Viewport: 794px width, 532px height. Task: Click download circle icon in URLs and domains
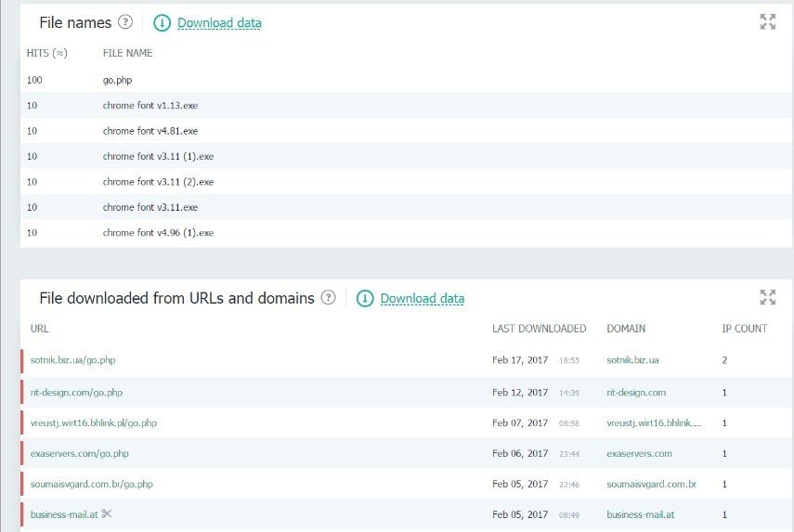(365, 299)
